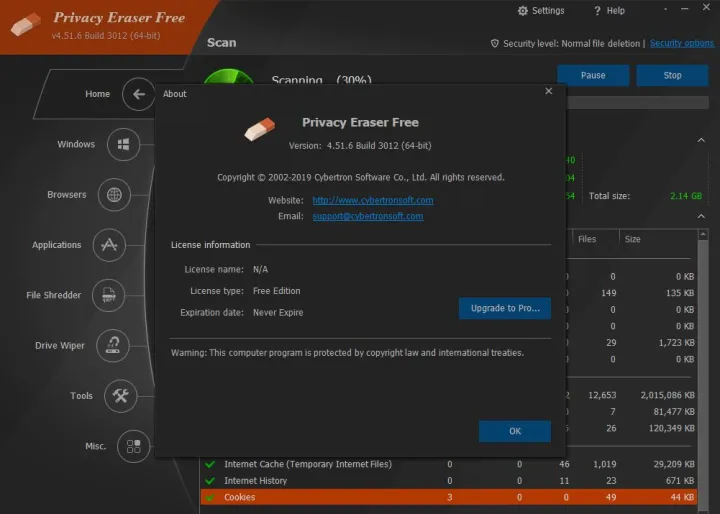
Task: Click the results list scrollbar up arrow
Action: click(x=703, y=235)
